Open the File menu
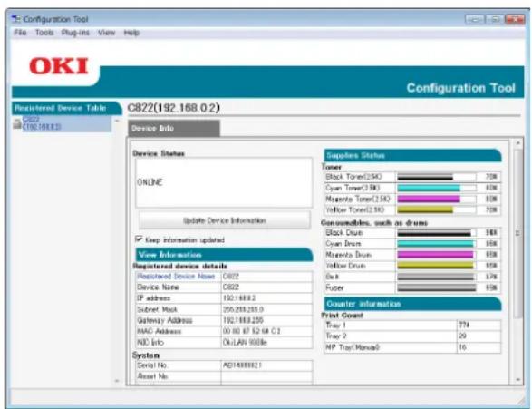 (x=20, y=33)
